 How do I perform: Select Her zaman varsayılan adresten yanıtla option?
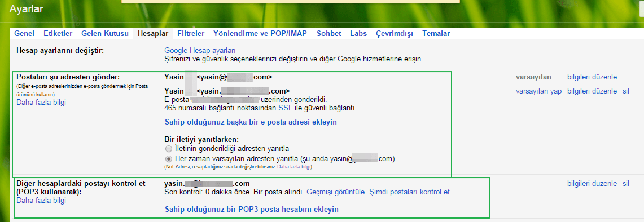pos(168,158)
